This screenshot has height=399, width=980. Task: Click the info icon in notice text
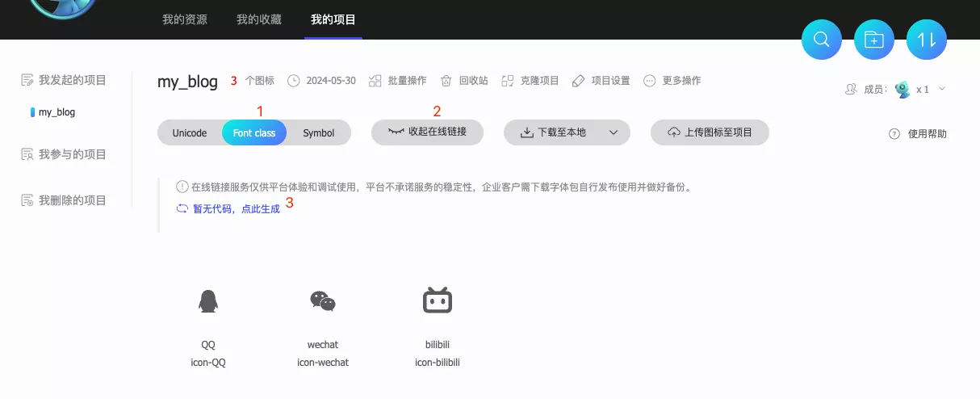182,187
